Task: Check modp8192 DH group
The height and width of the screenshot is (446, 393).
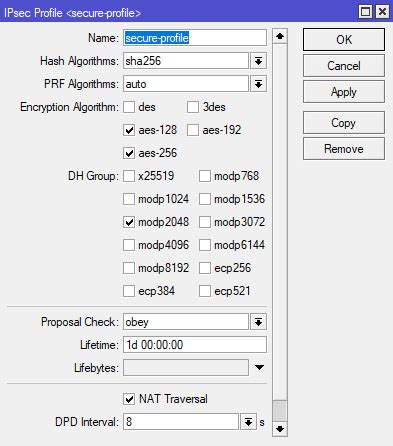Action: 129,268
